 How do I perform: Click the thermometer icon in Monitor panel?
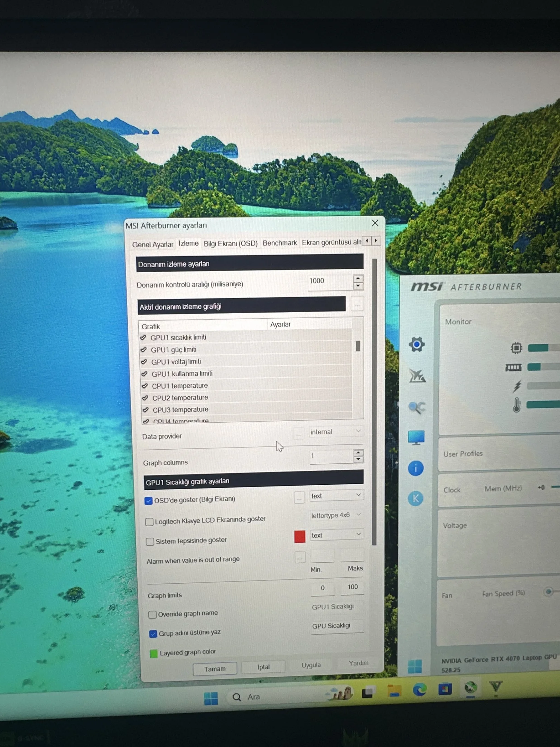pos(517,405)
